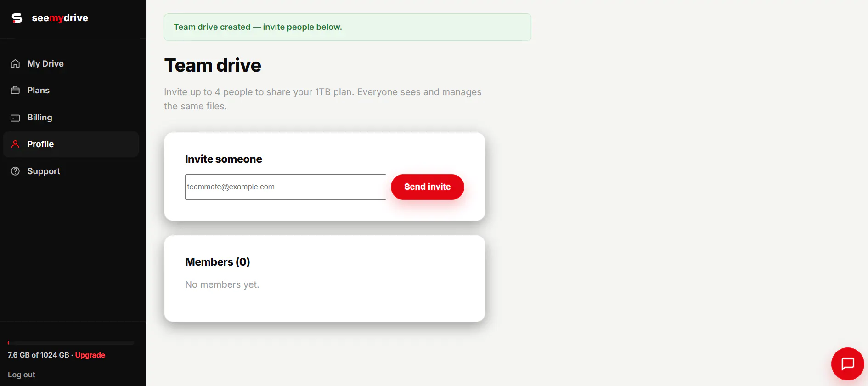Click the My Drive home icon

pyautogui.click(x=15, y=64)
